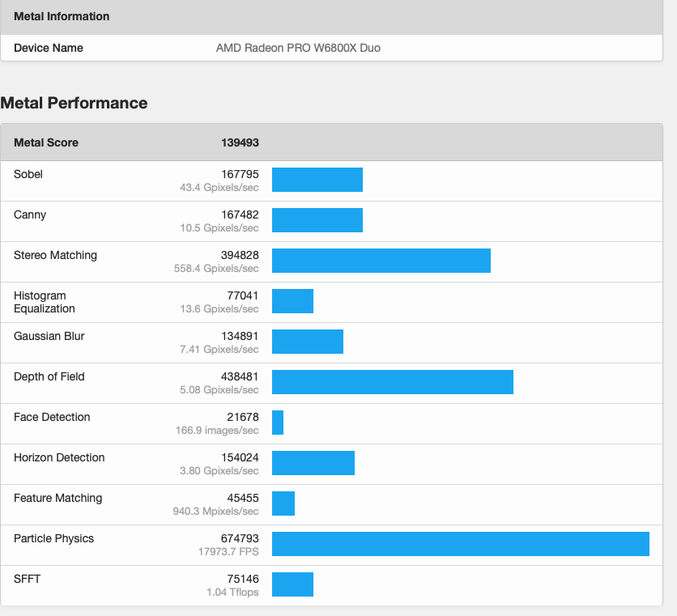Click the 43.4 Gpixels/sec value
The height and width of the screenshot is (616, 677).
pyautogui.click(x=219, y=188)
